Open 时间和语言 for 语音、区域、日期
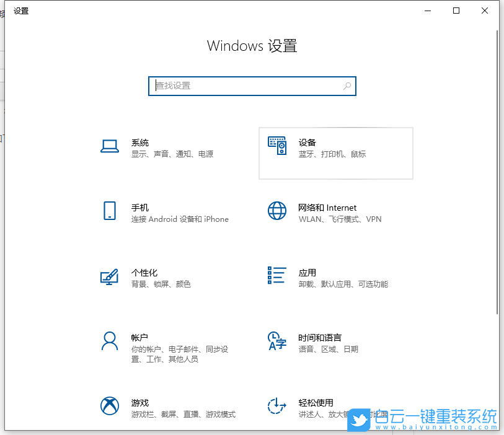Viewport: 504px width, 435px height. pos(335,343)
